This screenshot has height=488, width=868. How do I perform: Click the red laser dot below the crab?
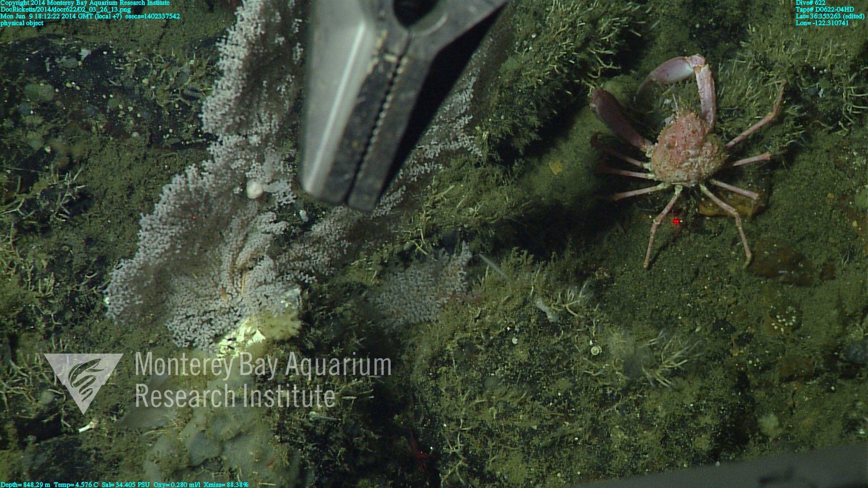676,221
